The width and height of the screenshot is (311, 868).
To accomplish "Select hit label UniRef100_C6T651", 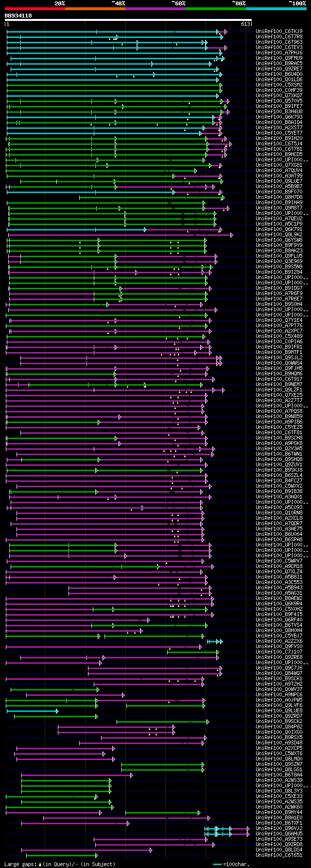I will [x=279, y=855].
